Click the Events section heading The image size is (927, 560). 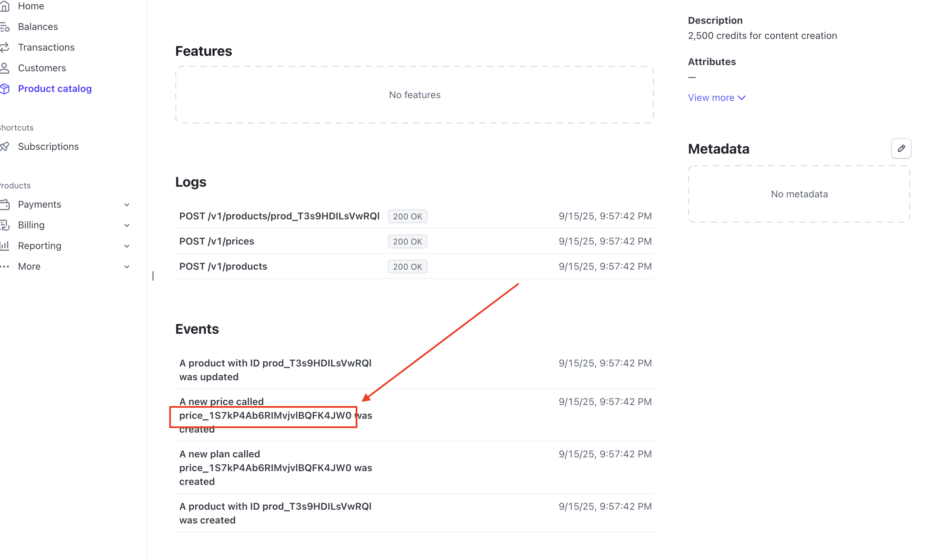tap(197, 329)
